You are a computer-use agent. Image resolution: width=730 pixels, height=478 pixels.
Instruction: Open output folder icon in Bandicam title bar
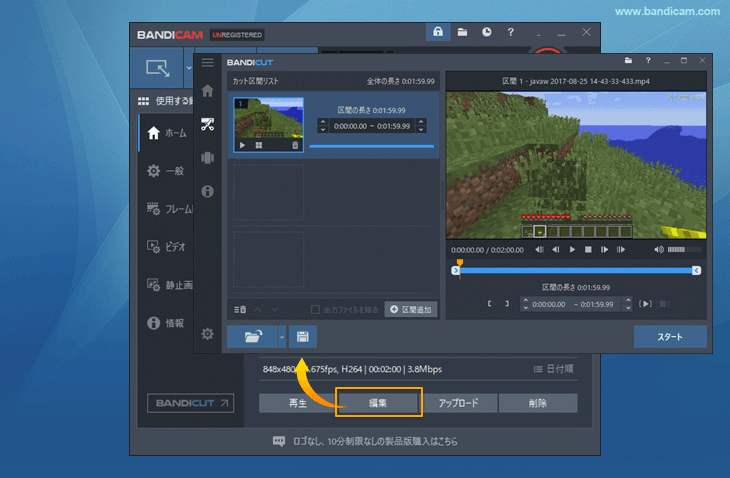pos(462,32)
